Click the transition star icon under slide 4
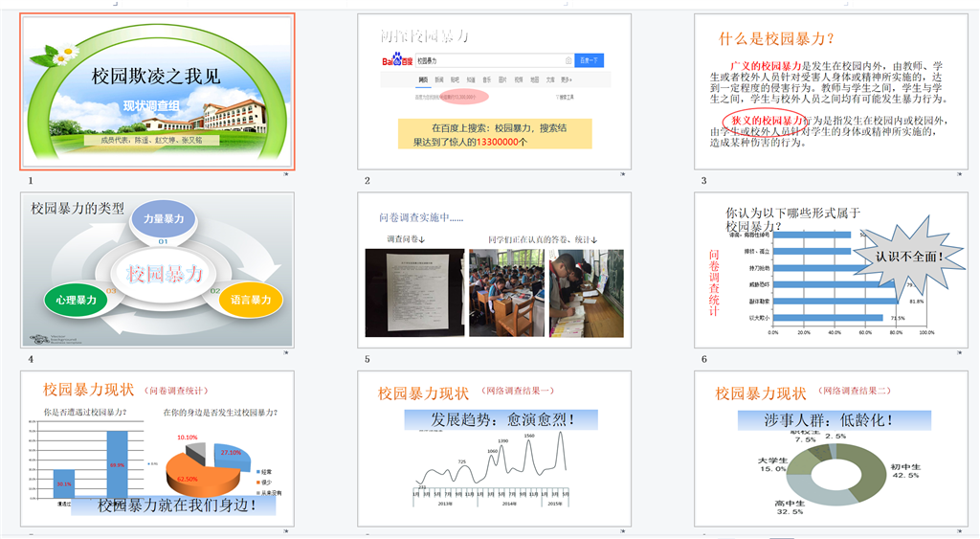Viewport: 980px width, 539px height. tap(287, 354)
